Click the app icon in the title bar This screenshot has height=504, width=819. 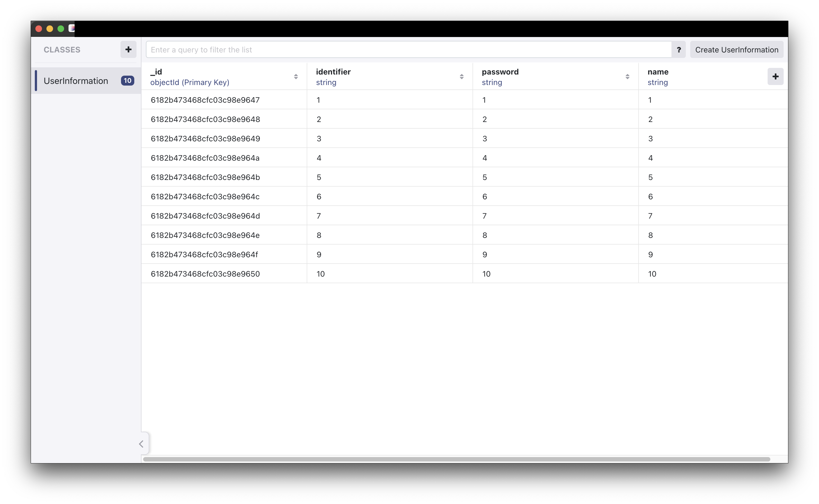point(71,28)
